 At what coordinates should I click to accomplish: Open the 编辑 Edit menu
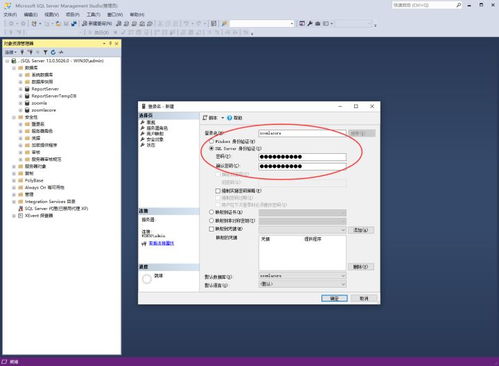(31, 15)
